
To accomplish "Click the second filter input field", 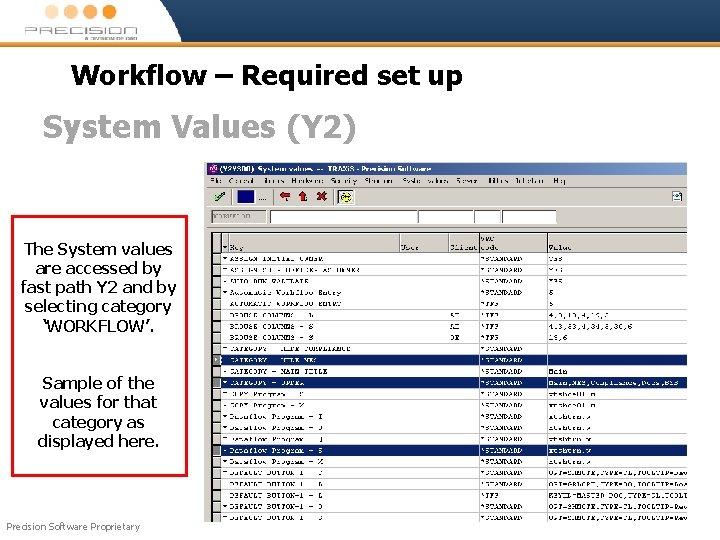I will [x=446, y=217].
